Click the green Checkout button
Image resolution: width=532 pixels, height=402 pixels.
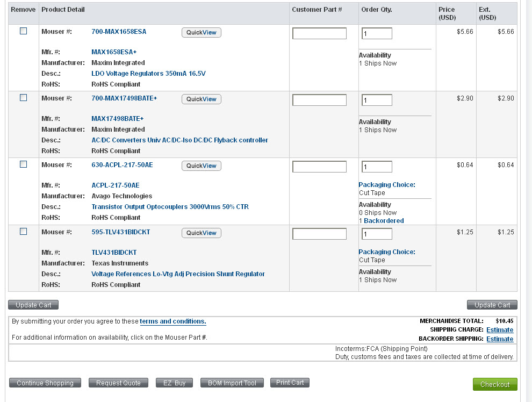tap(494, 384)
